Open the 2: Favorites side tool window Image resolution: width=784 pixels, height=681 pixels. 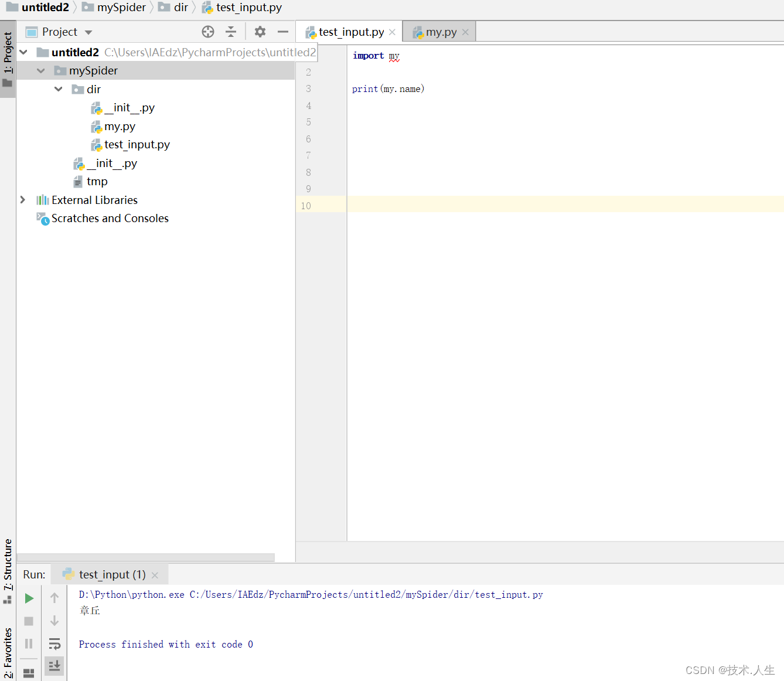coord(8,652)
